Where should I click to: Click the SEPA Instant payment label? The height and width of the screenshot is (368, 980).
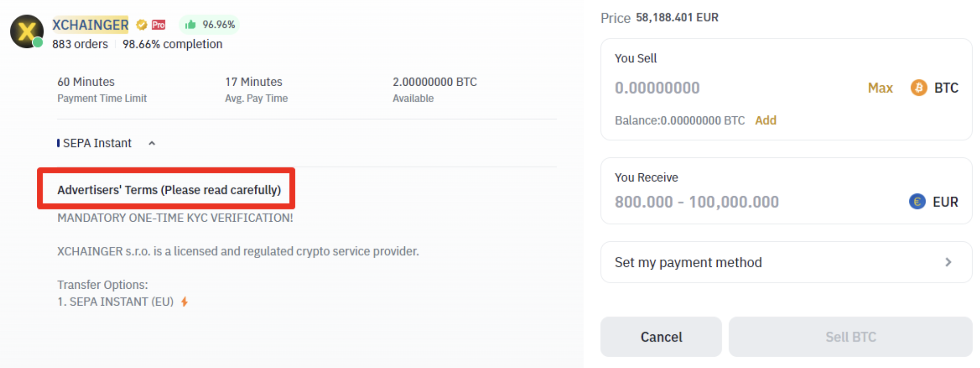click(97, 143)
